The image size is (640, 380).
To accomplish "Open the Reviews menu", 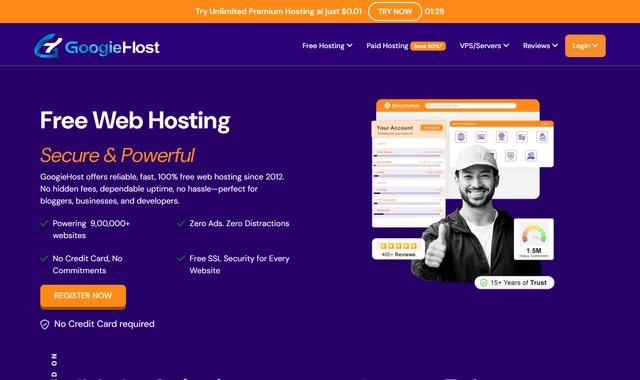I will click(540, 46).
